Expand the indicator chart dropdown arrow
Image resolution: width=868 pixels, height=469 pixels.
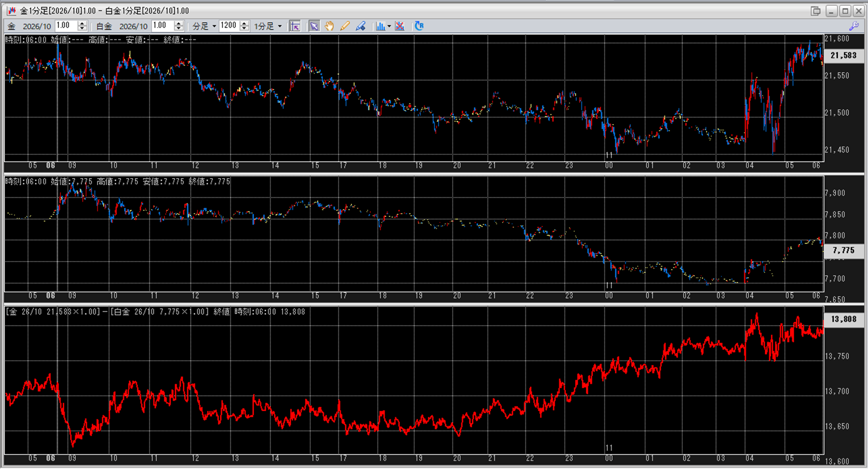(389, 26)
